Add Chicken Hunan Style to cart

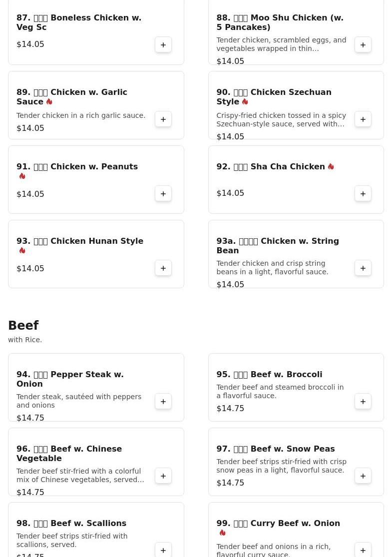pos(163,268)
